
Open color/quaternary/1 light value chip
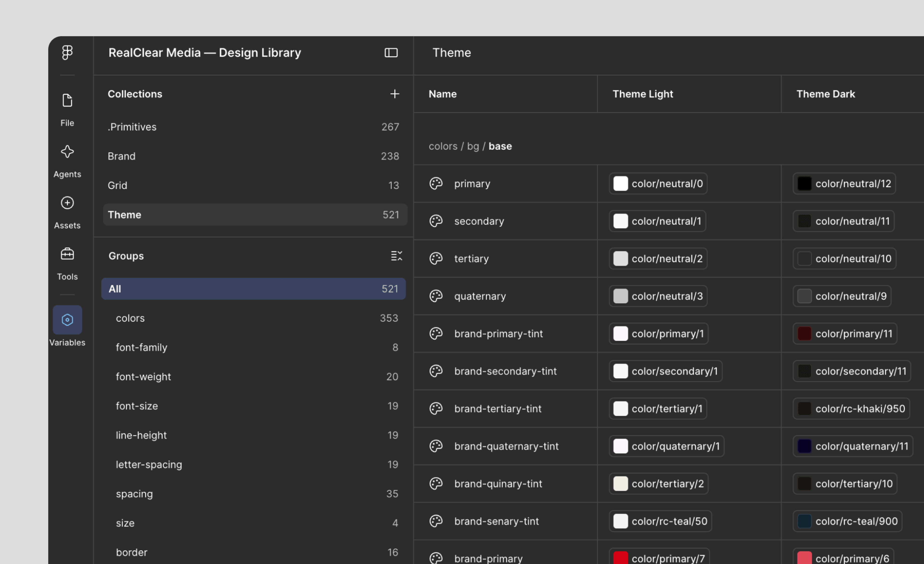pyautogui.click(x=666, y=446)
